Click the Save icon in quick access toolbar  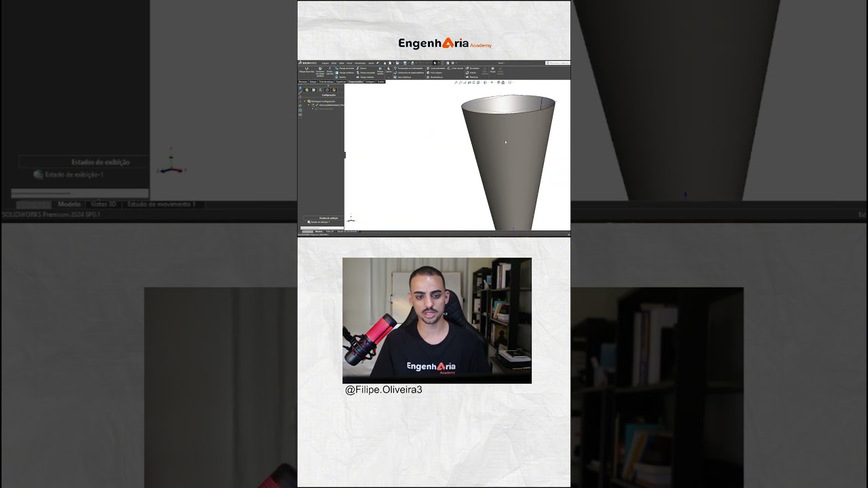pos(405,63)
